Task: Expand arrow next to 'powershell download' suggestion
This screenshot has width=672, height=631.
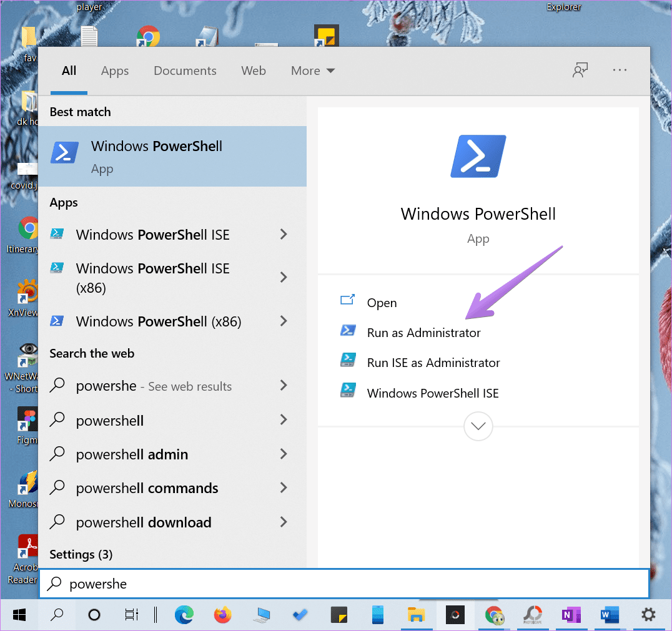Action: coord(284,522)
